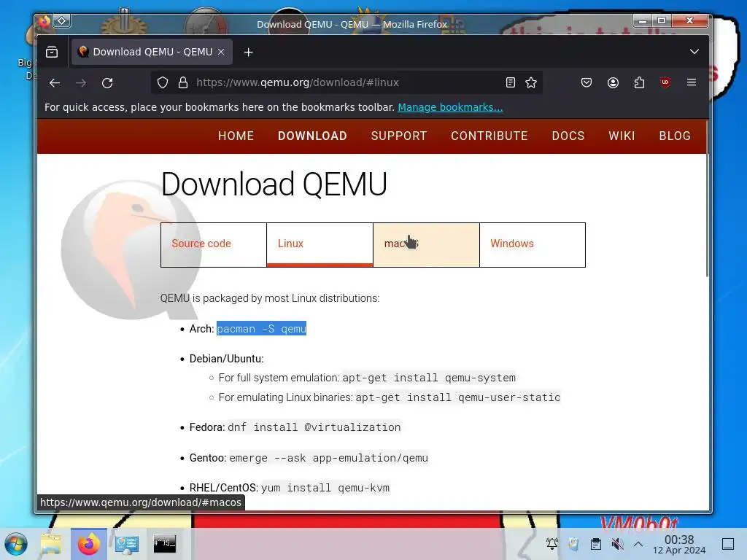Image resolution: width=747 pixels, height=560 pixels.
Task: Open the clock showing 00:38
Action: coord(679,544)
